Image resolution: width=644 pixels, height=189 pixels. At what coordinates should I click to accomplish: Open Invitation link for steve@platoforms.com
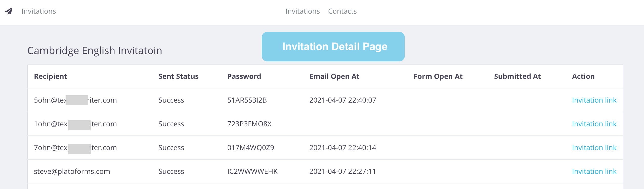click(x=594, y=171)
